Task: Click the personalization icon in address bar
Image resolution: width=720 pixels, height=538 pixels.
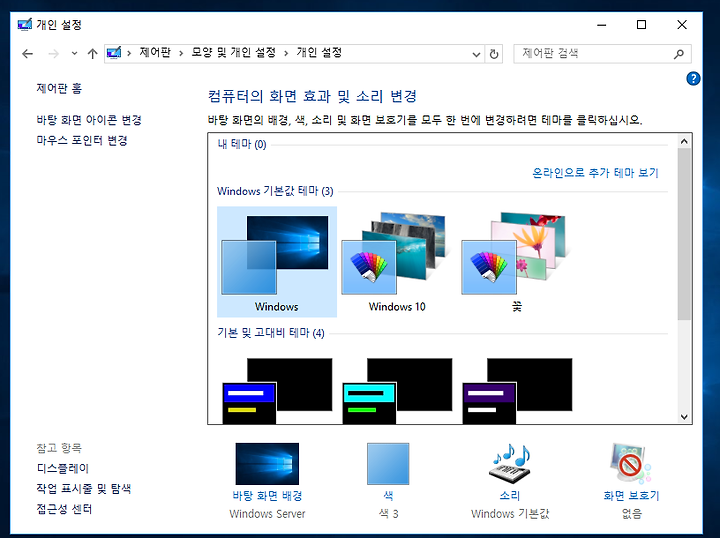Action: (114, 53)
